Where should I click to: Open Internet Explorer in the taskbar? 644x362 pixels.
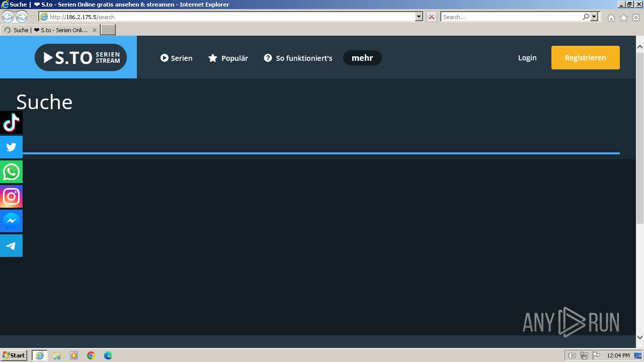pos(40,355)
